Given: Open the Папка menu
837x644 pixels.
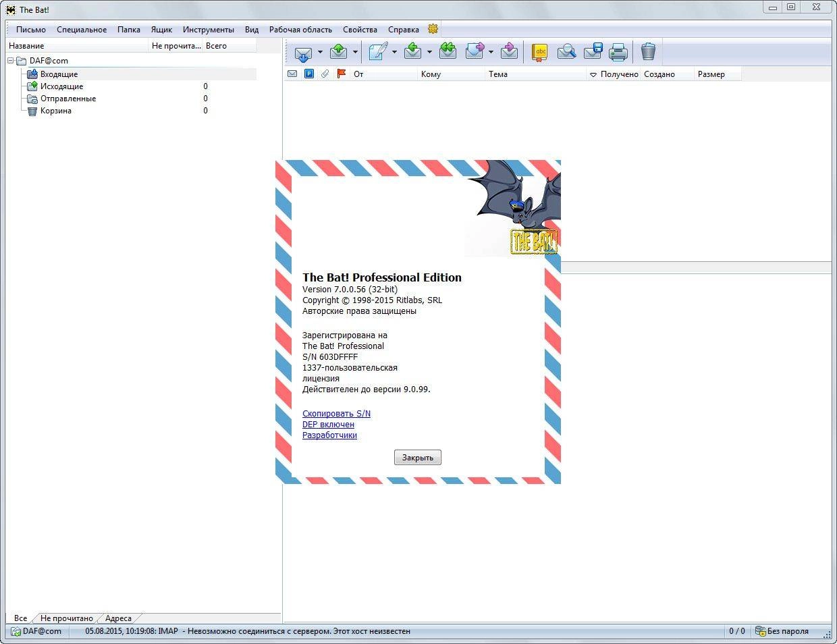Looking at the screenshot, I should tap(129, 30).
